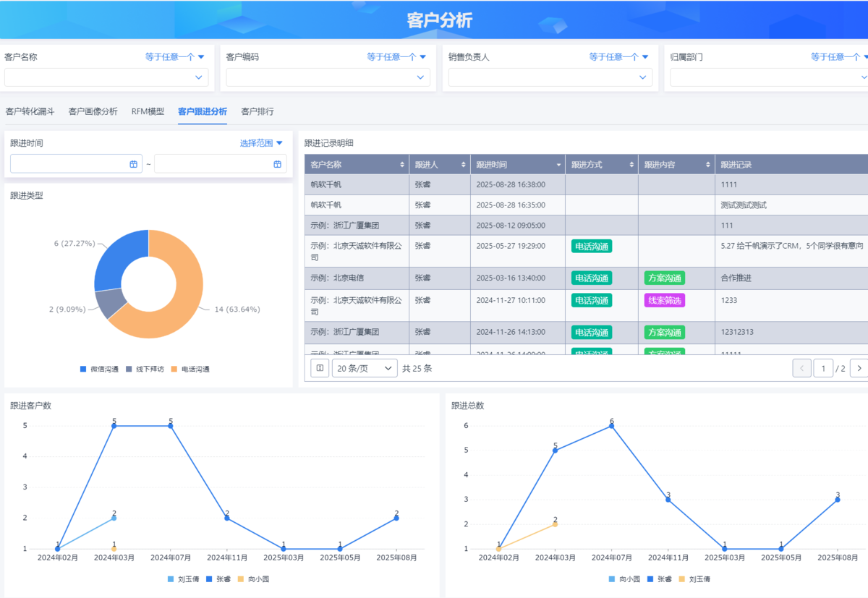Image resolution: width=868 pixels, height=598 pixels.
Task: Click the 合作推进 record cell
Action: pyautogui.click(x=791, y=278)
